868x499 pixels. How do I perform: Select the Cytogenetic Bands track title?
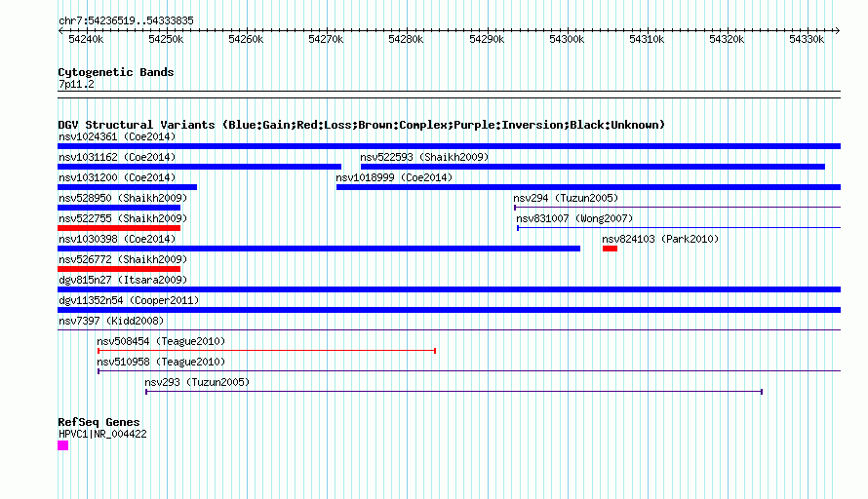click(116, 72)
